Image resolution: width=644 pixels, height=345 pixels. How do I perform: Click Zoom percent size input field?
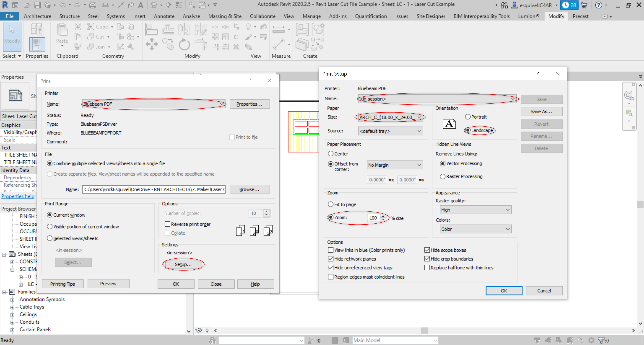click(x=373, y=218)
